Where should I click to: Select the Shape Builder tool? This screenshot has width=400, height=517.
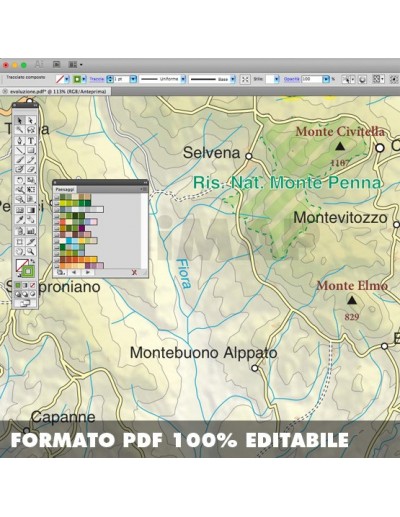click(x=20, y=199)
